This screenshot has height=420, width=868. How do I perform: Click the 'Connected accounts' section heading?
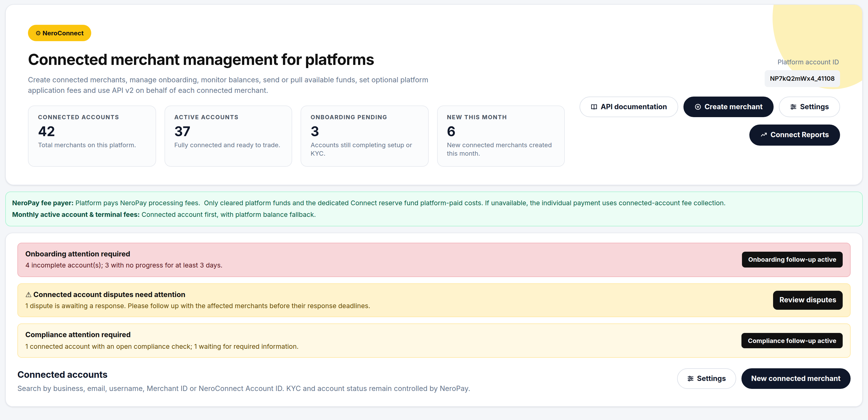tap(62, 375)
